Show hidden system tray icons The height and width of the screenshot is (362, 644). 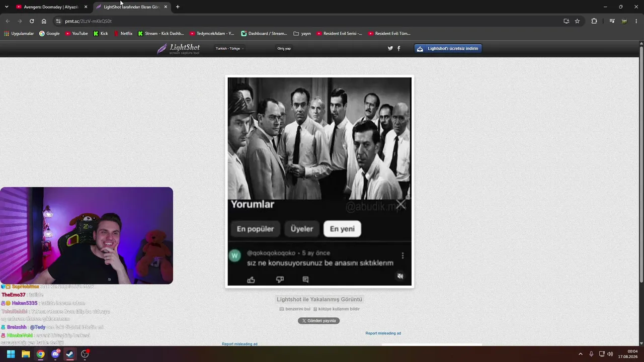point(580,354)
